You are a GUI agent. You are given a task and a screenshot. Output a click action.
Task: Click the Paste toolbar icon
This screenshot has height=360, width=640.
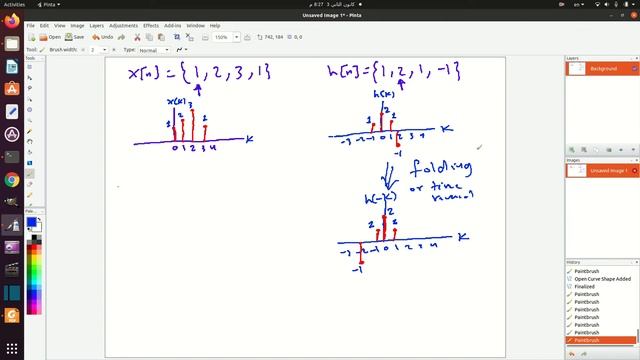[161, 37]
